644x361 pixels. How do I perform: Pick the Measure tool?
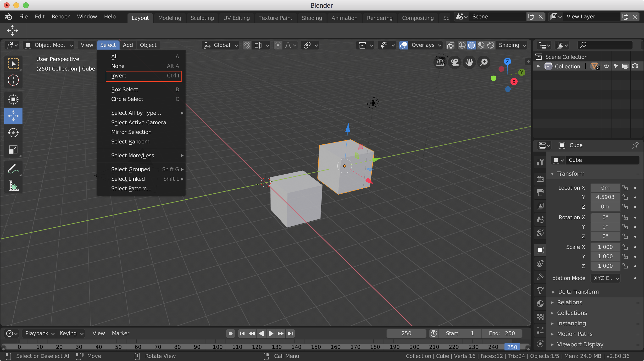point(13,186)
